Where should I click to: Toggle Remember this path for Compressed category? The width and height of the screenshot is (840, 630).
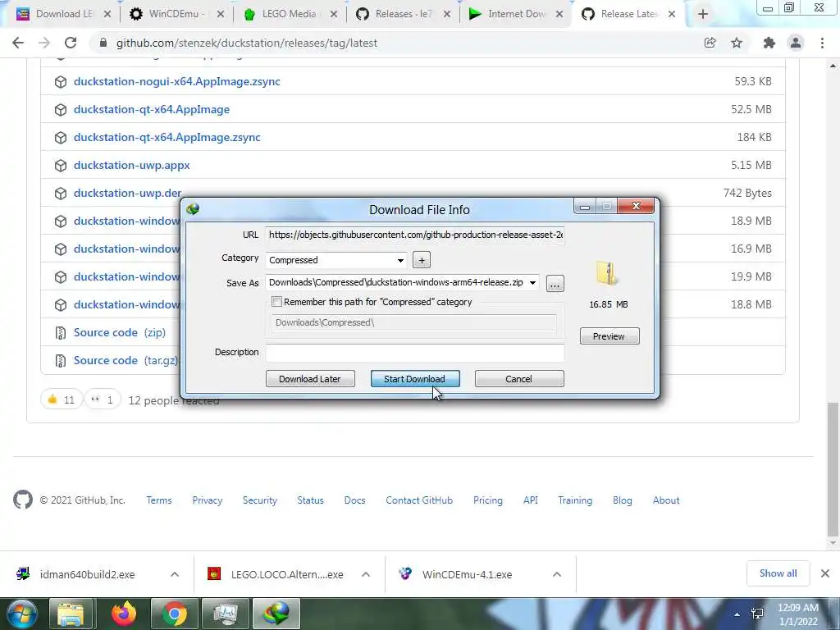277,302
